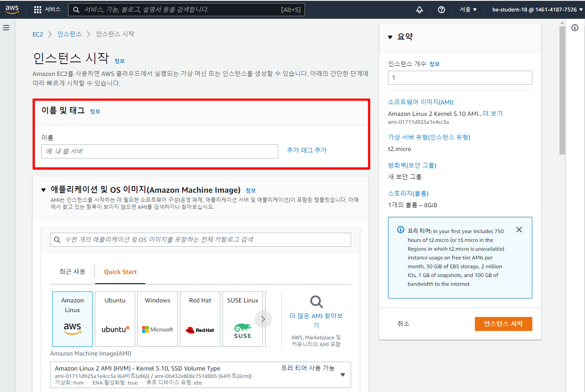Go to 인스턴스 breadcrumb link
This screenshot has height=392, width=585.
pos(69,34)
